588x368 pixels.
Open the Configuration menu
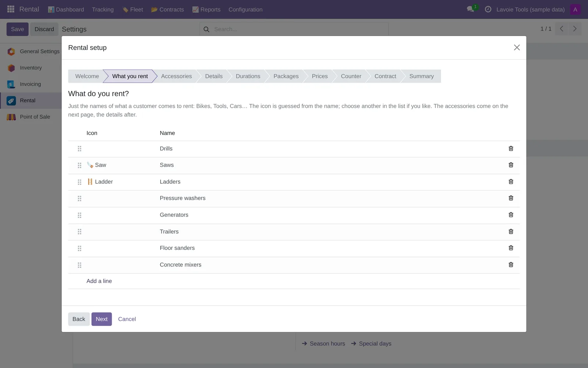[245, 10]
